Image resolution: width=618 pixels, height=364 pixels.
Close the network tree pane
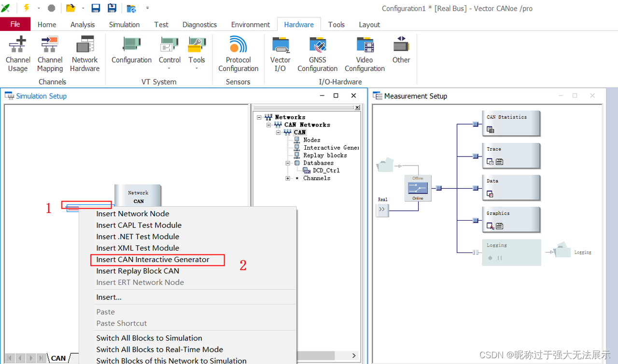(357, 108)
